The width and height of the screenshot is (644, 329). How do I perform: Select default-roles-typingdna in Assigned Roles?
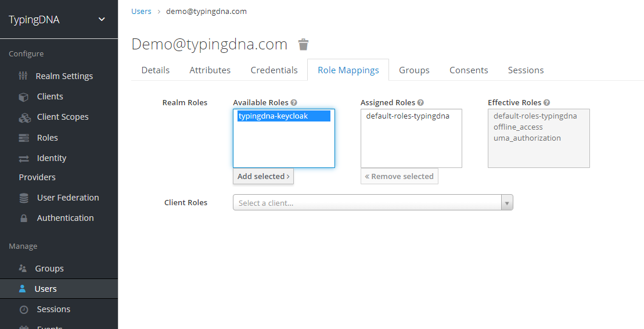408,116
